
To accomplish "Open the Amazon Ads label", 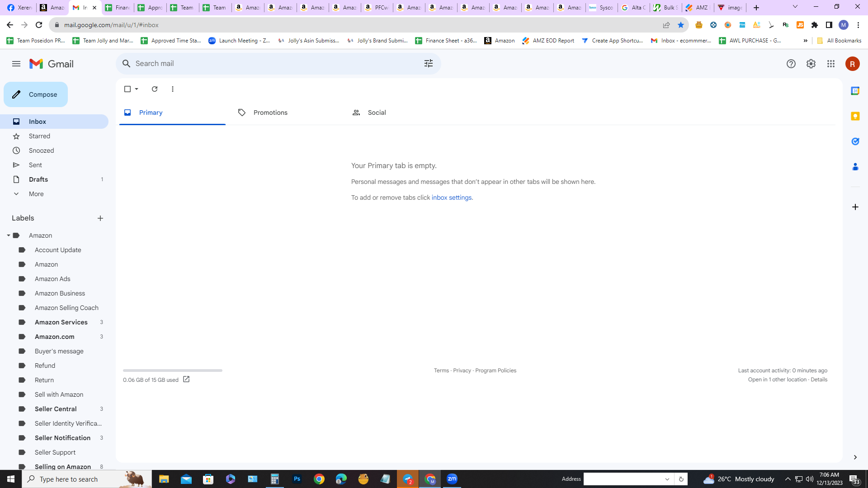I will pos(52,279).
